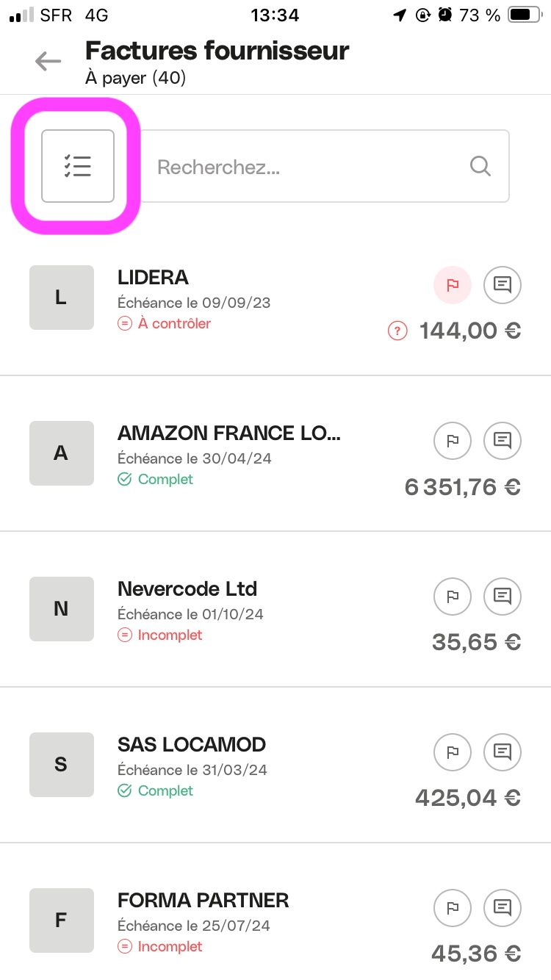
Task: Open the FORMA PARTNER 45,36 € amount
Action: (476, 954)
